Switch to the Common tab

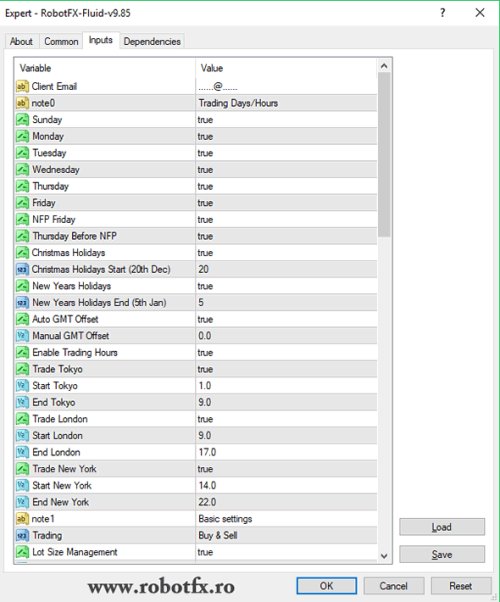[61, 41]
